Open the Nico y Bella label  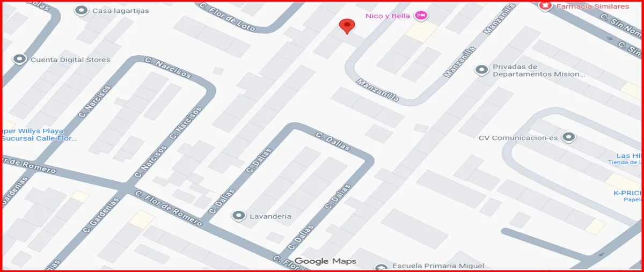387,16
